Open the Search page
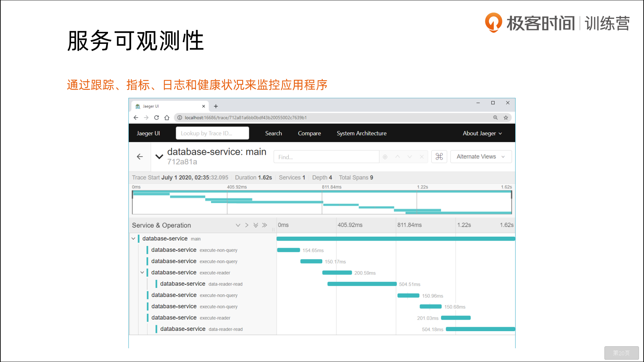Image resolution: width=644 pixels, height=362 pixels. pos(273,133)
